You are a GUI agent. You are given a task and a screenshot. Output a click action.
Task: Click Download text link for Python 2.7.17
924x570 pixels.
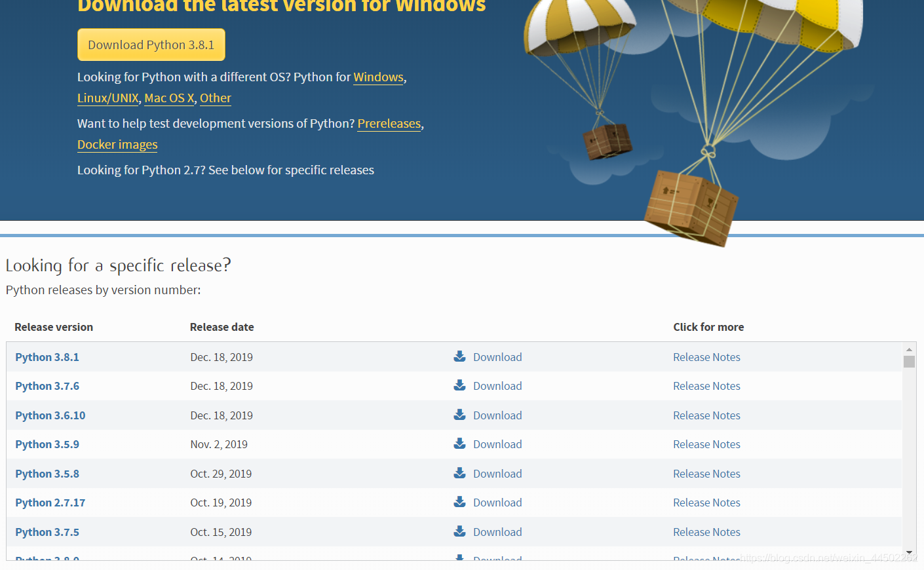(x=497, y=503)
